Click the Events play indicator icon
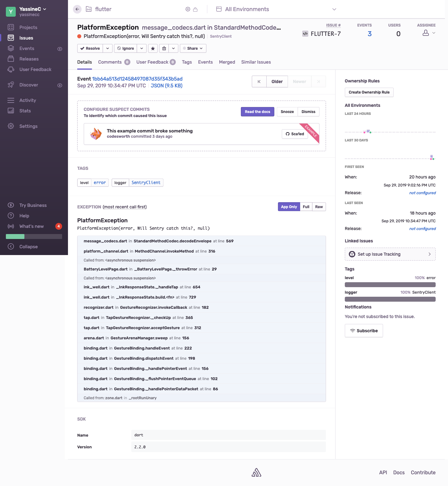The height and width of the screenshot is (486, 448). tap(60, 49)
